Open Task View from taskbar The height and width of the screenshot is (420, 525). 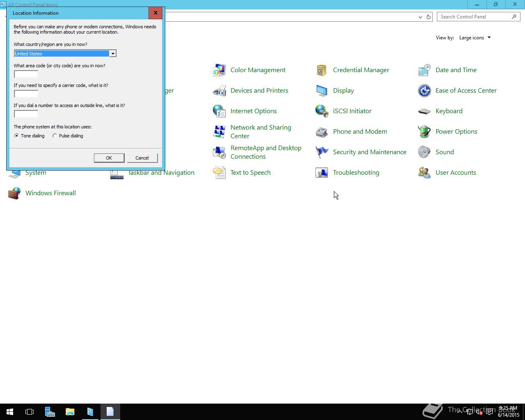tap(30, 412)
